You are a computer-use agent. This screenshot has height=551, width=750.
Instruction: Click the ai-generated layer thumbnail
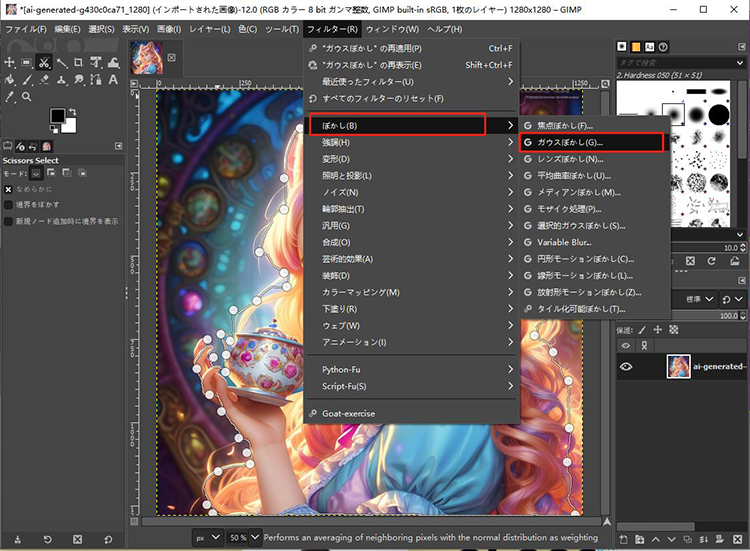(678, 367)
